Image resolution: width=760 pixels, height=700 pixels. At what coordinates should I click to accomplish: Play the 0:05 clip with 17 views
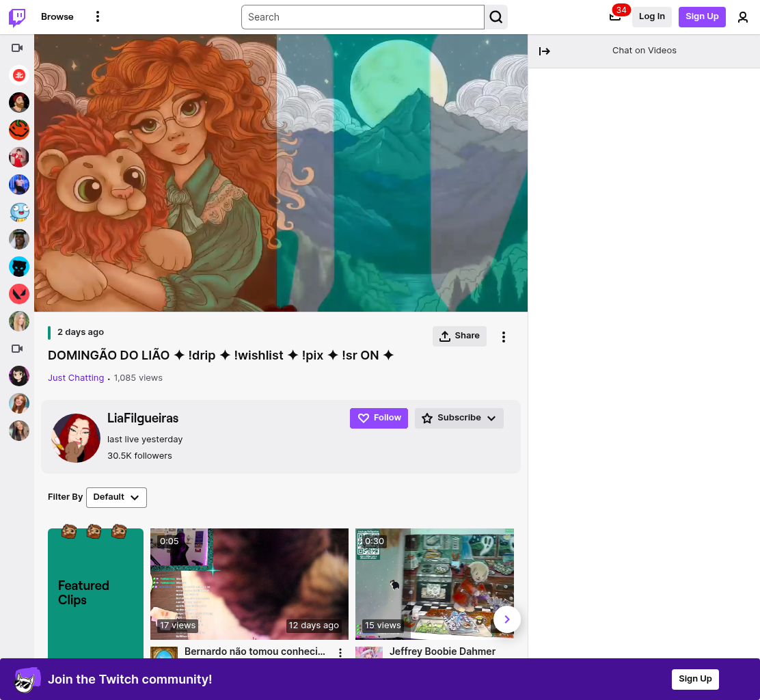[249, 584]
